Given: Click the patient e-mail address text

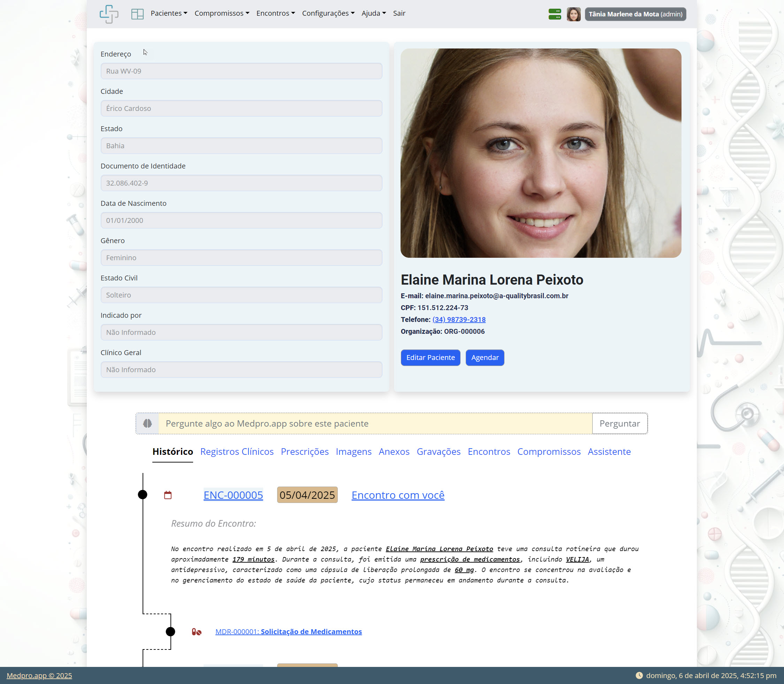Looking at the screenshot, I should point(496,296).
